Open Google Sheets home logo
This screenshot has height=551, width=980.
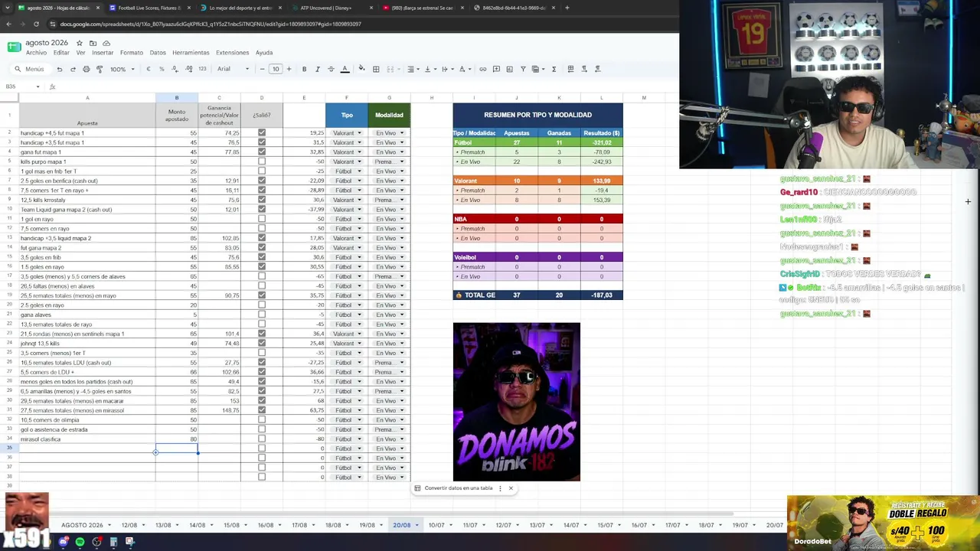click(14, 47)
